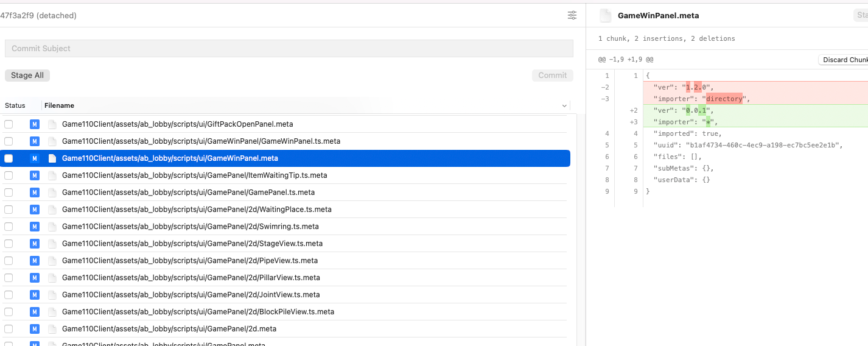This screenshot has height=346, width=868.
Task: Click the modified badge for Swimring.ts.meta
Action: (35, 227)
